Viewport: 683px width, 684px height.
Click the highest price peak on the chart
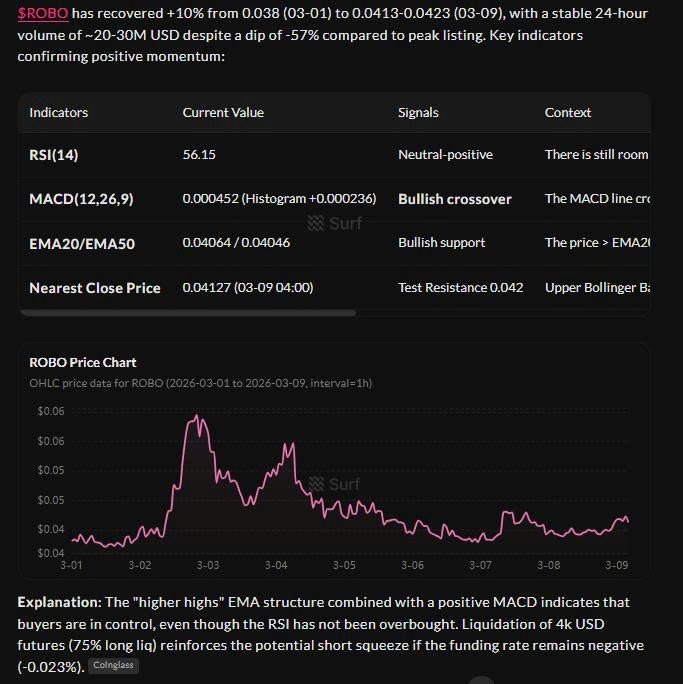coord(198,416)
